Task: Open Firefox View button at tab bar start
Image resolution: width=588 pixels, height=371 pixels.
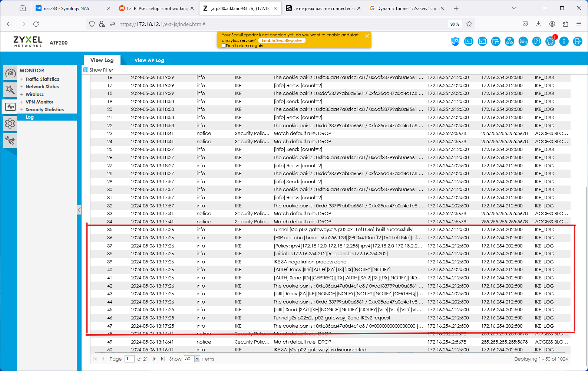Action: tap(23, 8)
